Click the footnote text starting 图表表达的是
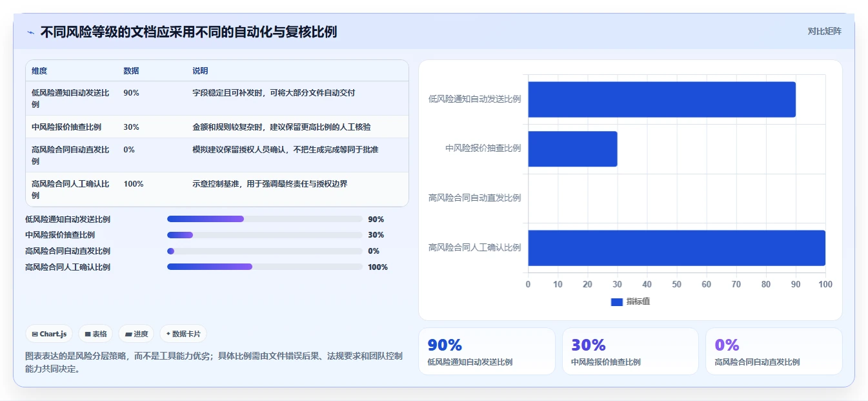Screen dimensions: 868x401 point(214,363)
